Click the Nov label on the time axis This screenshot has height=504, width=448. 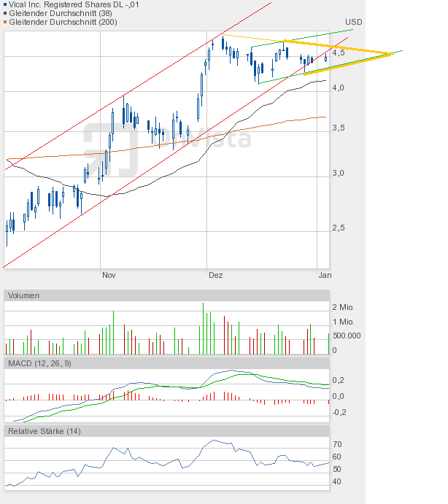coord(109,275)
